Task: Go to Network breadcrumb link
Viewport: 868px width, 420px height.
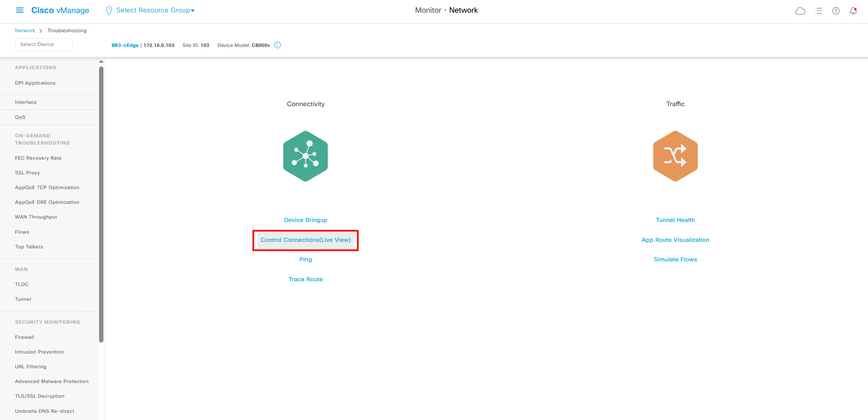Action: (25, 30)
